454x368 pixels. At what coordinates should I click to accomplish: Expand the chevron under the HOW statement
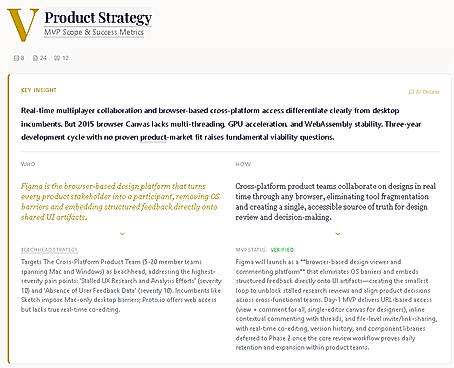coord(338,234)
